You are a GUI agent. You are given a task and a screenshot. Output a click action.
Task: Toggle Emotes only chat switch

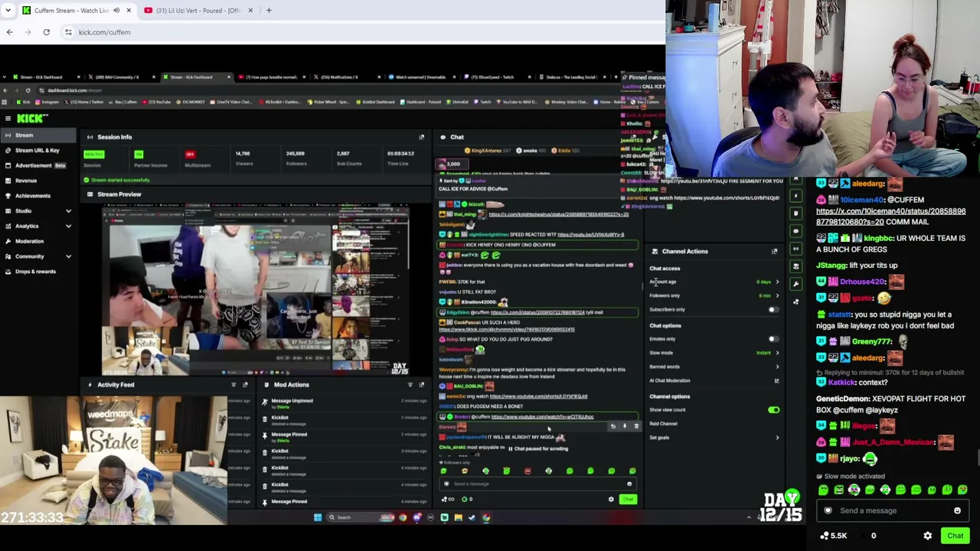[773, 339]
